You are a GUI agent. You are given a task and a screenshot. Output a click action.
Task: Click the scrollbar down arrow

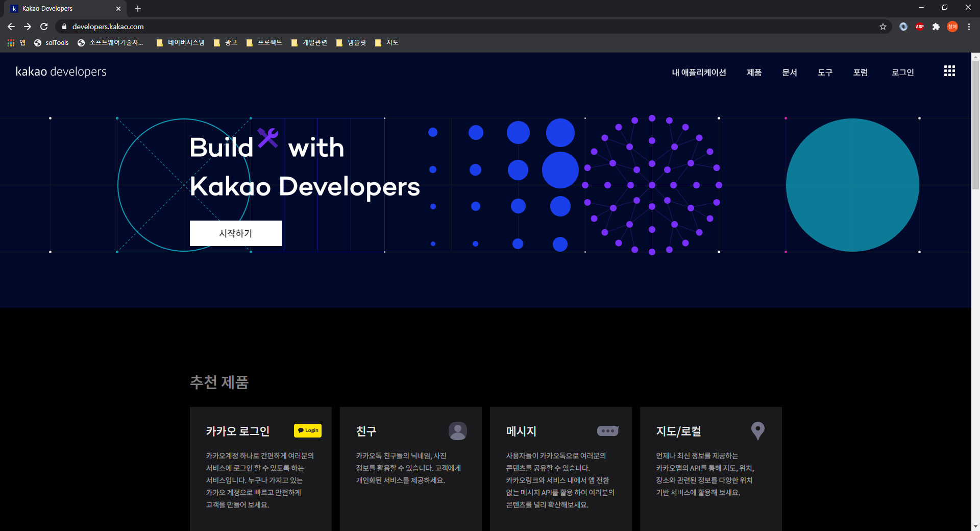pos(975,526)
